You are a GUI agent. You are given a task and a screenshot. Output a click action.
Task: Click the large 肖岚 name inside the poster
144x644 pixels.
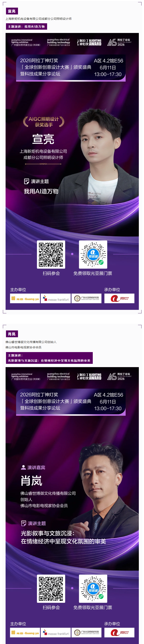tap(31, 481)
